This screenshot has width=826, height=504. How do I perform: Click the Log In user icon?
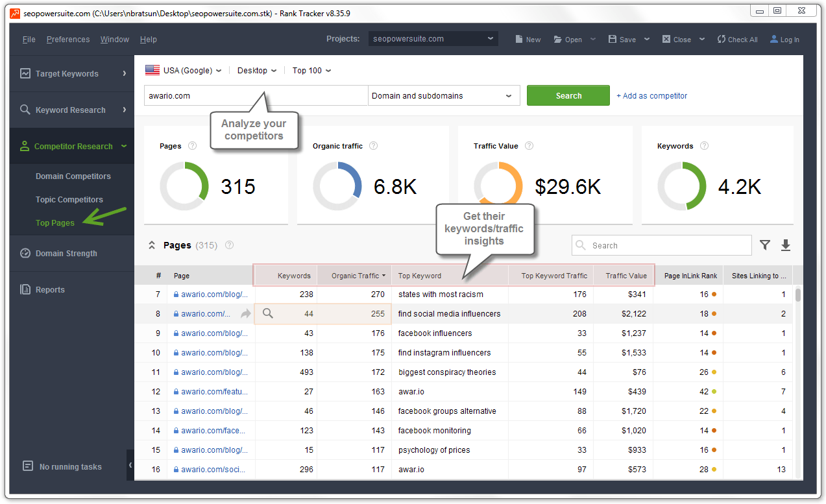click(774, 39)
